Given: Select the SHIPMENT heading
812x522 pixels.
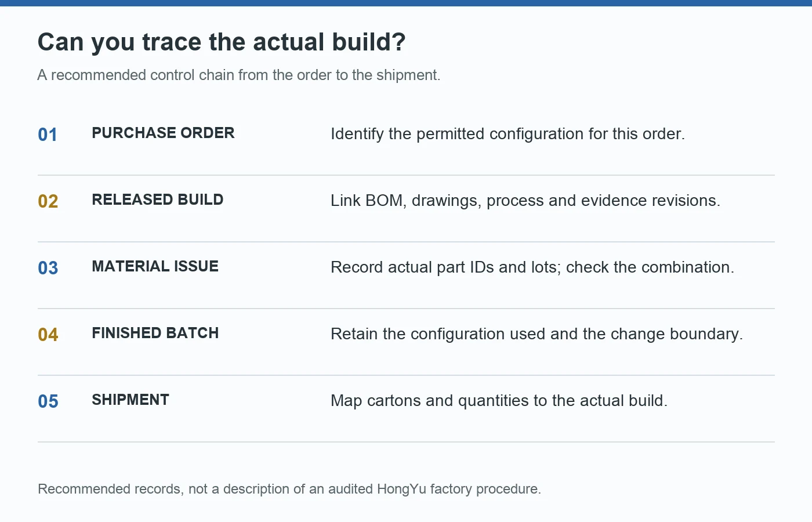Looking at the screenshot, I should point(130,400).
